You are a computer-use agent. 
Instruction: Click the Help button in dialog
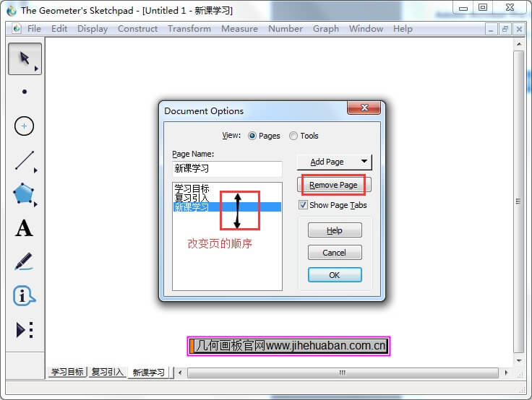tap(335, 230)
